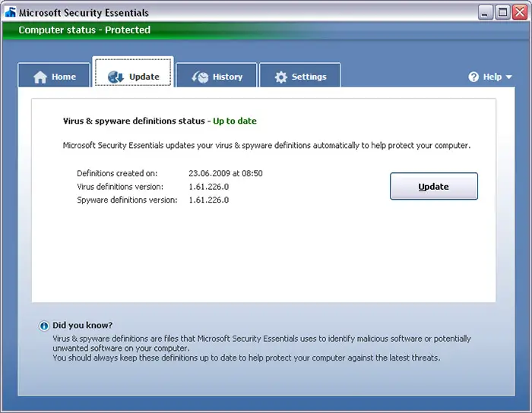Click 'Computer status - Protected' banner text
Viewport: 532px width, 413px height.
[x=84, y=30]
